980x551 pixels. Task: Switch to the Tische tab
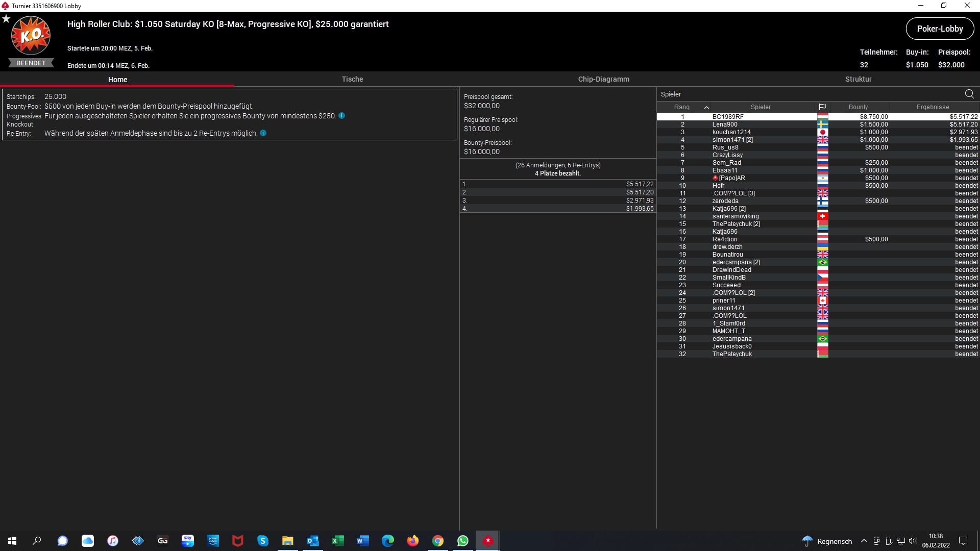(x=352, y=79)
